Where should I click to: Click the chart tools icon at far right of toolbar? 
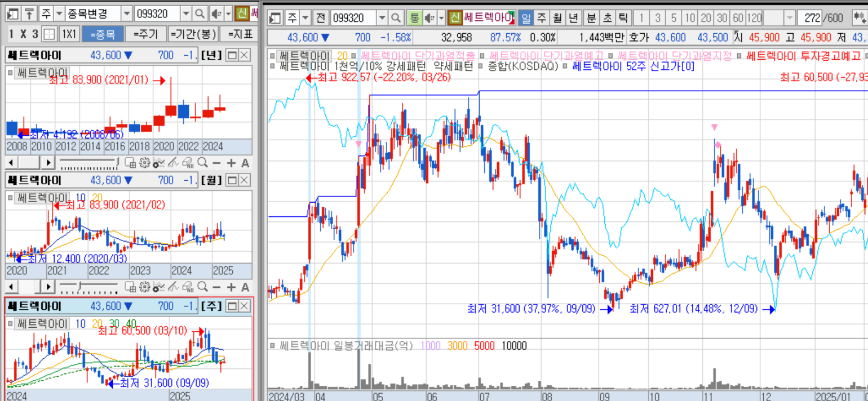(x=861, y=18)
